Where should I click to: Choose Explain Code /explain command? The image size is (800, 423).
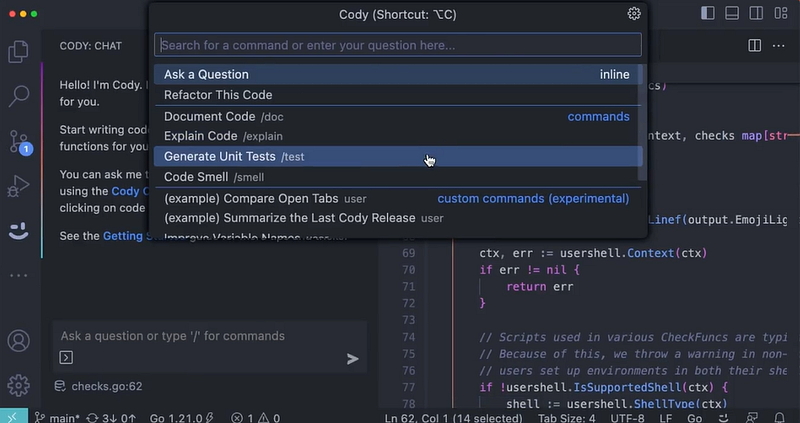396,136
